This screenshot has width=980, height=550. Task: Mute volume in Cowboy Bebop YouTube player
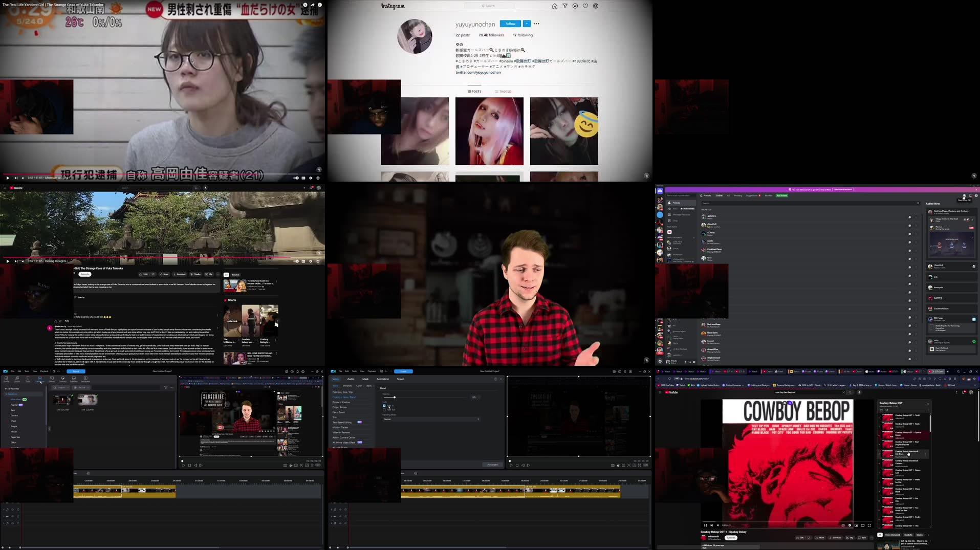(x=718, y=525)
